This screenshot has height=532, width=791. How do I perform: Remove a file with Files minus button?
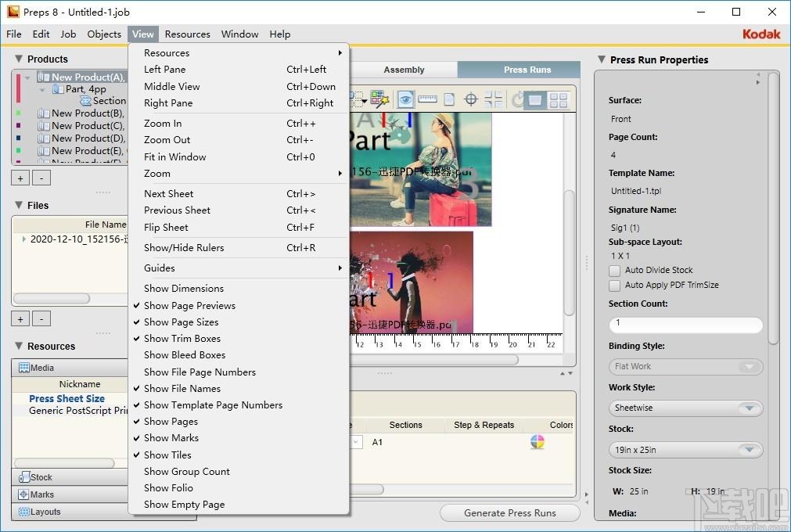[41, 319]
